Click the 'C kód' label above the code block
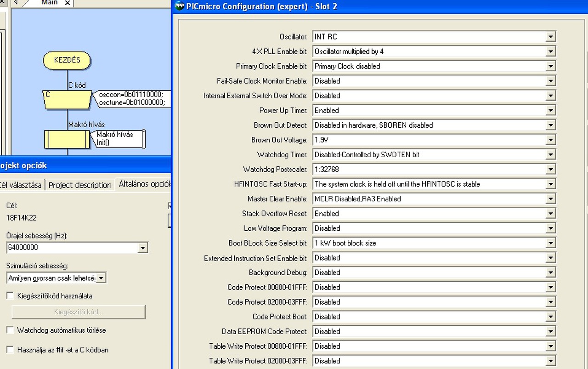 point(77,85)
